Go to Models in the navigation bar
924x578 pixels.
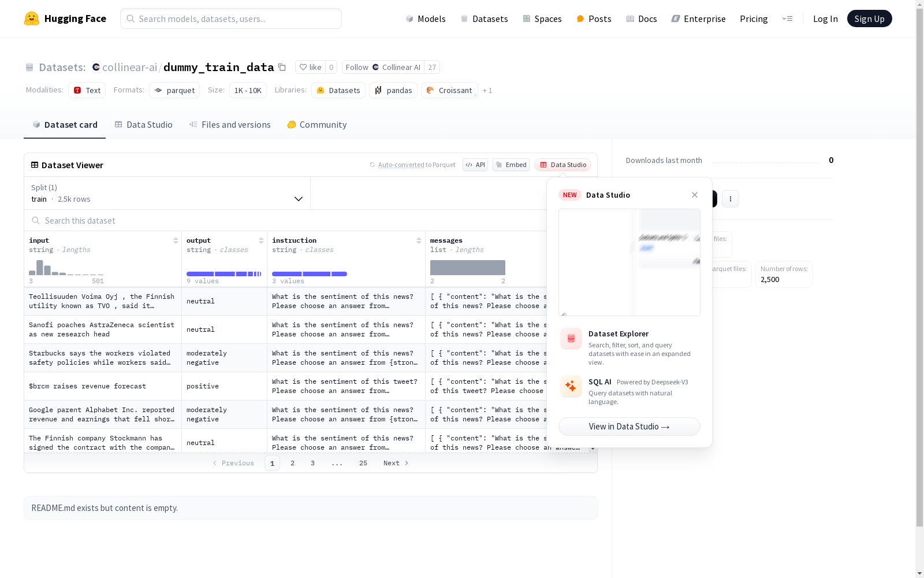tap(426, 18)
